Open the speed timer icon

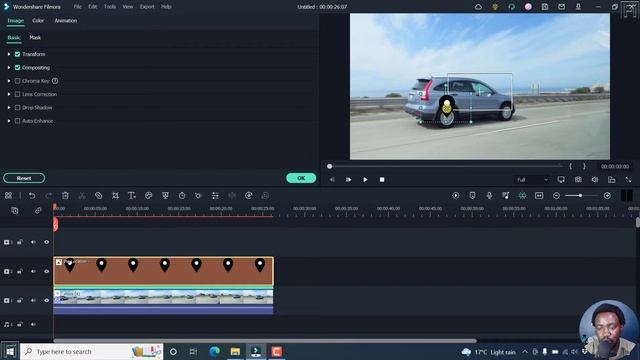click(182, 196)
